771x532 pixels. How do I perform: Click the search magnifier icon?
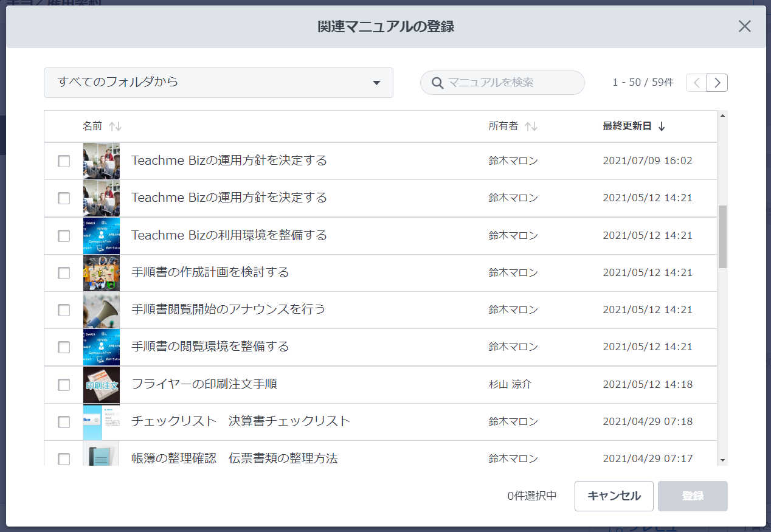[437, 83]
